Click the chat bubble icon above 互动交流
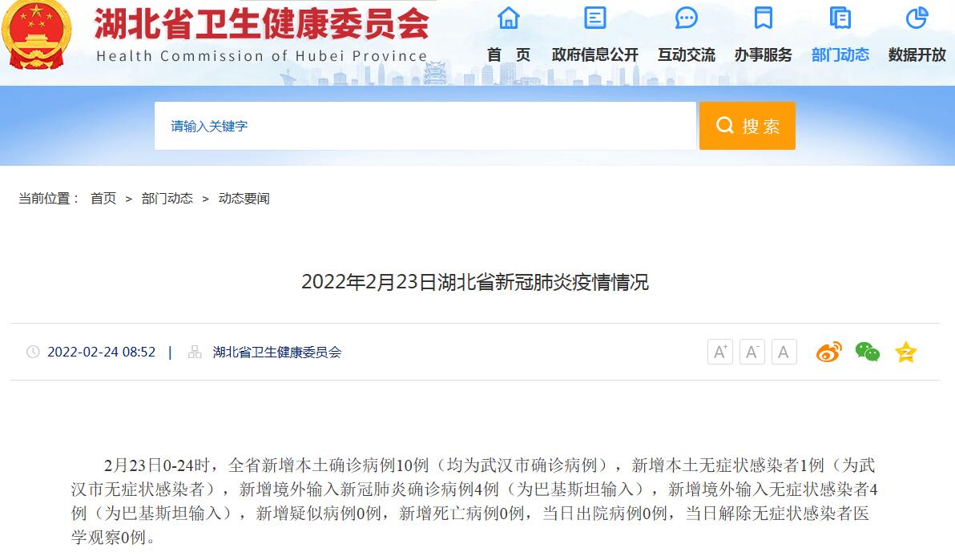This screenshot has height=560, width=955. pyautogui.click(x=686, y=18)
